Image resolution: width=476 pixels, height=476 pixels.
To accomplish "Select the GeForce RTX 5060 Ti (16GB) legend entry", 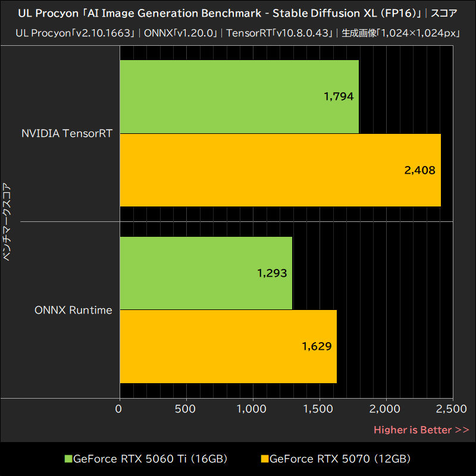I will click(152, 459).
